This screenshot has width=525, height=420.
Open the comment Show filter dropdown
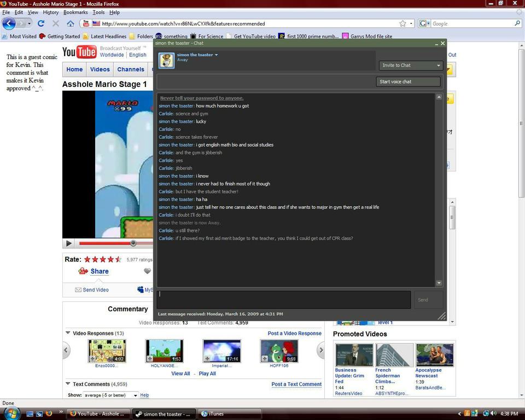110,395
